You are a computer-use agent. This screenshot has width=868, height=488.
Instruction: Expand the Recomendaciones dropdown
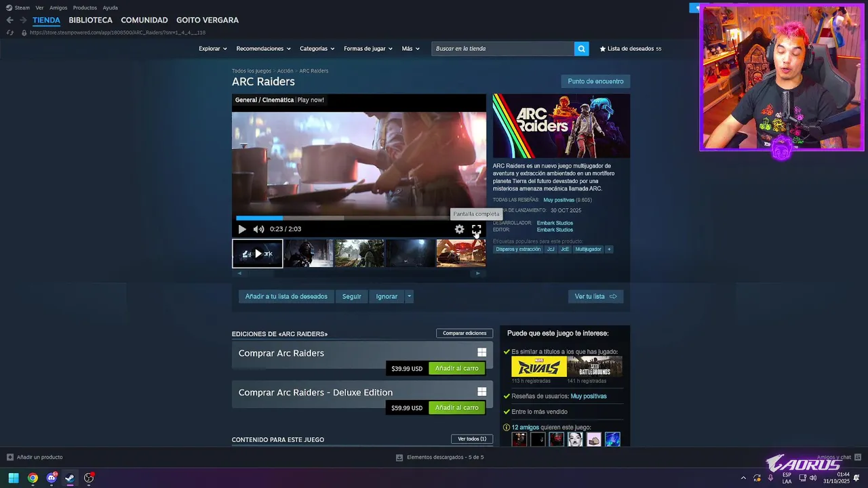pos(263,49)
